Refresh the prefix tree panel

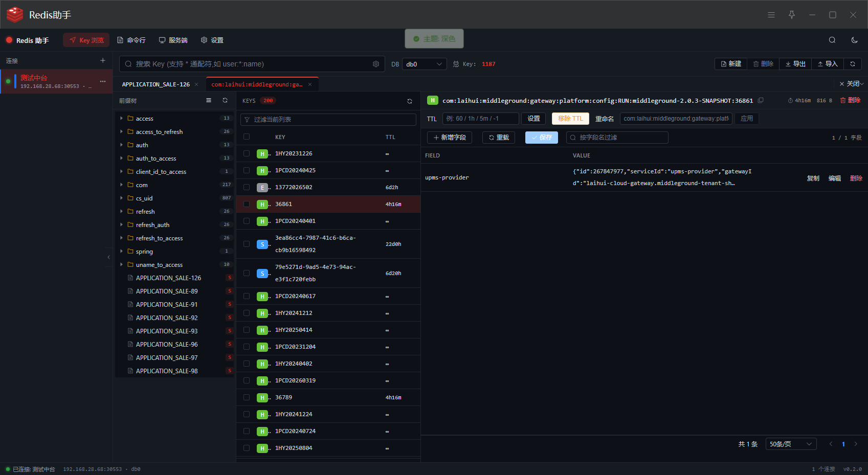point(225,100)
